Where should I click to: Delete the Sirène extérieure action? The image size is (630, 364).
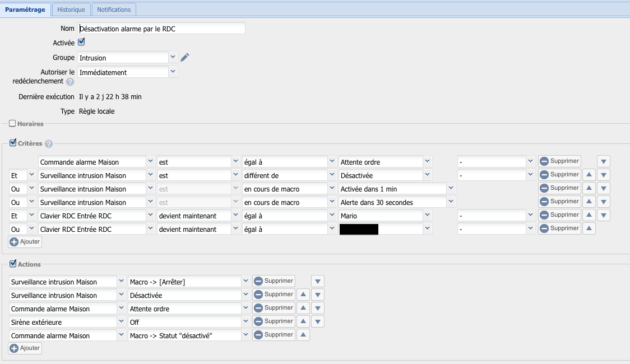pos(274,322)
